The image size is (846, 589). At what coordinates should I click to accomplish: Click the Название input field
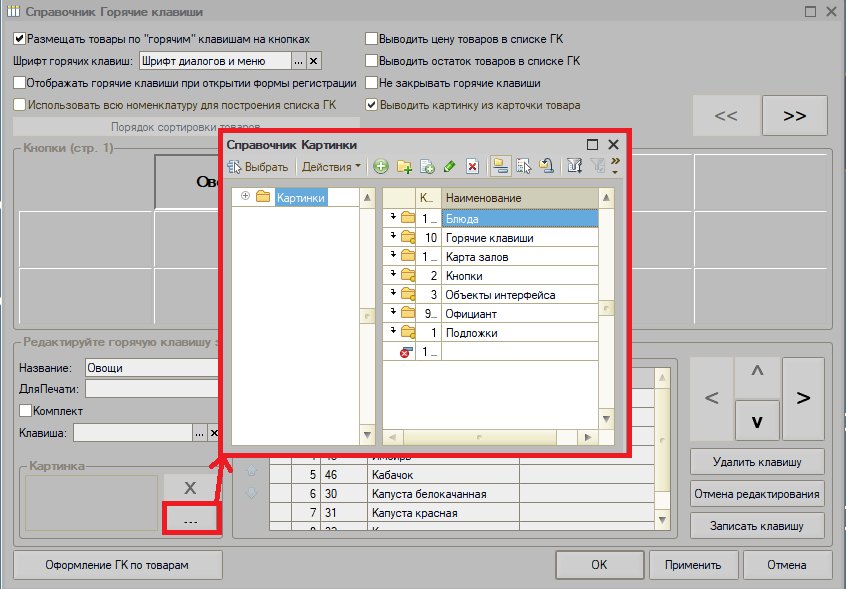(x=152, y=368)
